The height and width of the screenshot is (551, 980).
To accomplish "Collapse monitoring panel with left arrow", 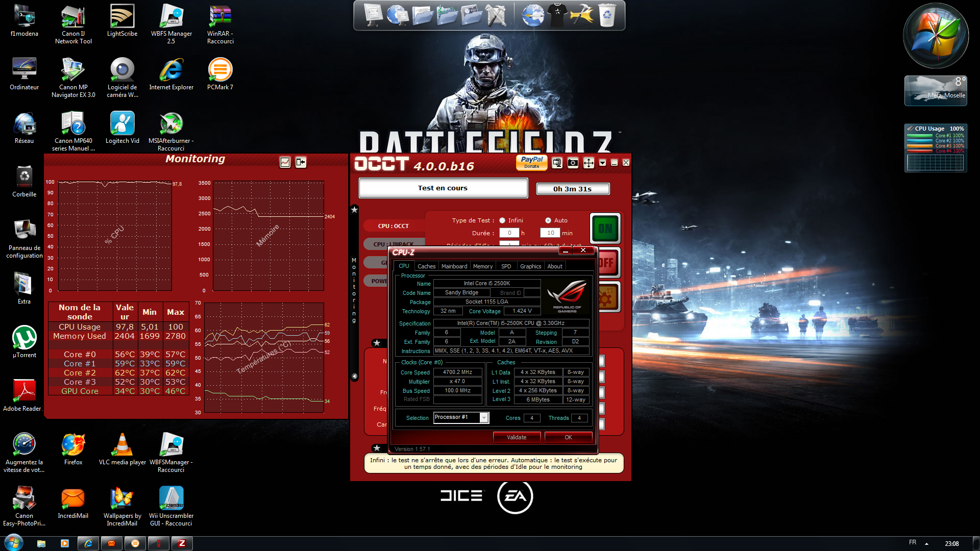I will point(354,377).
